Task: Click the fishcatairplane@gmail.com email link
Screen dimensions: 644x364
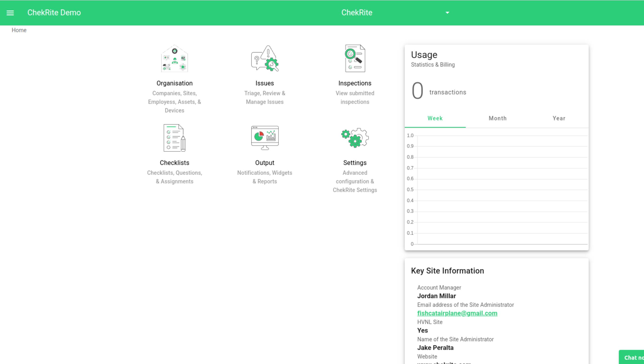Action: (457, 313)
